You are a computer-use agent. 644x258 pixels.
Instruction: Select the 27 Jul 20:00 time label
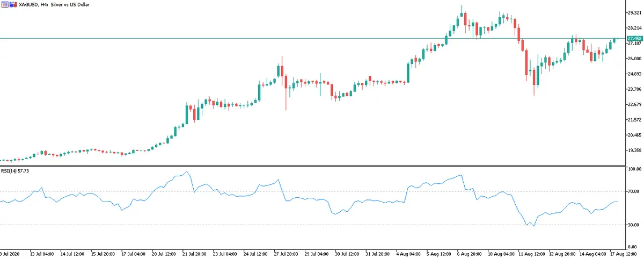pos(287,253)
